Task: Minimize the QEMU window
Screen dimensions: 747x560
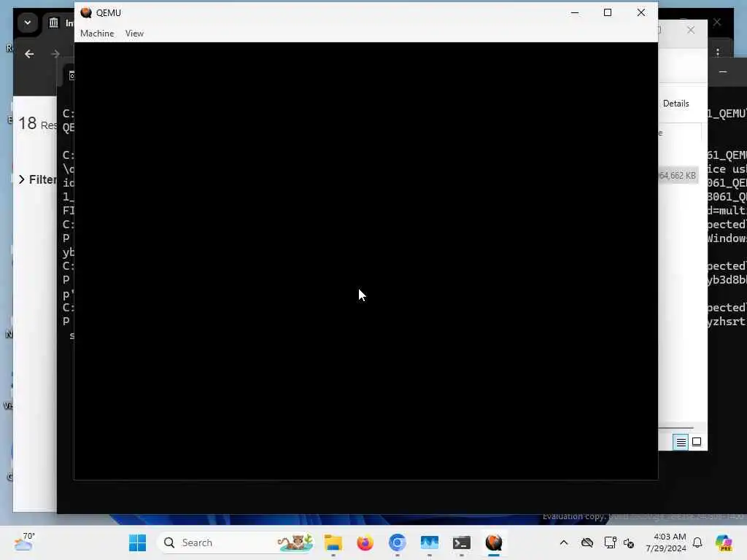Action: 575,12
